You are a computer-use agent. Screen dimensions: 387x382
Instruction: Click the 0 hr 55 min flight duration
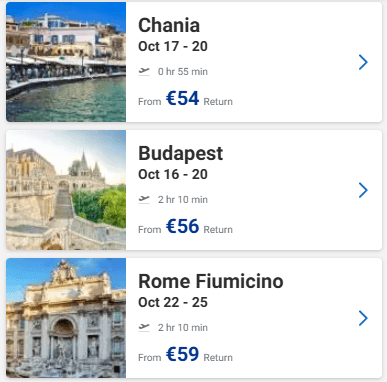[x=183, y=72]
